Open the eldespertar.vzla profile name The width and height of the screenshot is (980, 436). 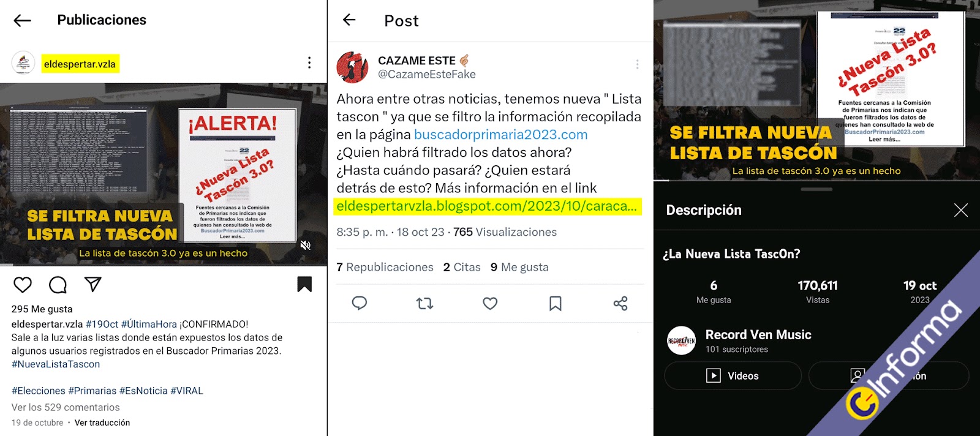tap(80, 64)
